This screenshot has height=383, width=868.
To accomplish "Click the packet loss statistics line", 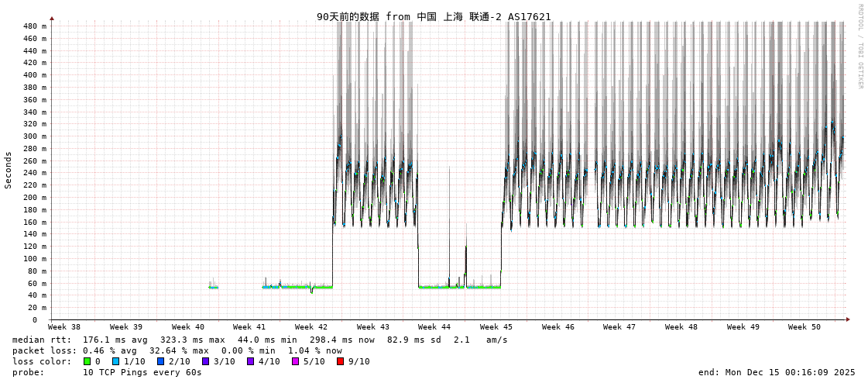I will pos(177,350).
